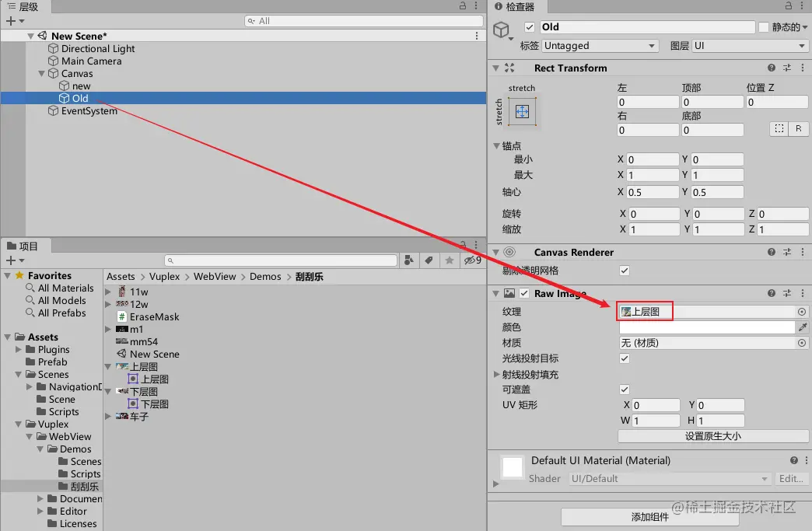Open material object picker circle

[x=802, y=343]
